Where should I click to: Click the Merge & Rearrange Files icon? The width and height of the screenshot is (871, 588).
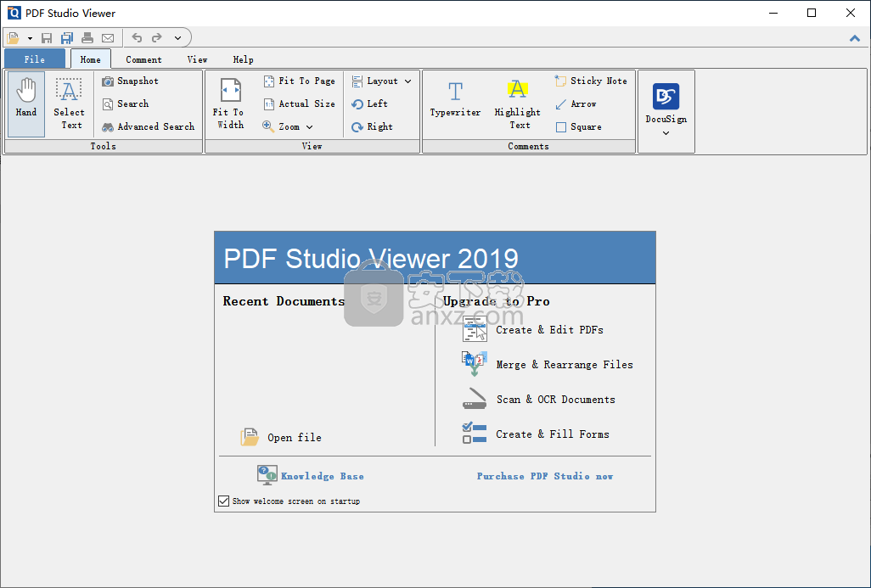pyautogui.click(x=475, y=364)
